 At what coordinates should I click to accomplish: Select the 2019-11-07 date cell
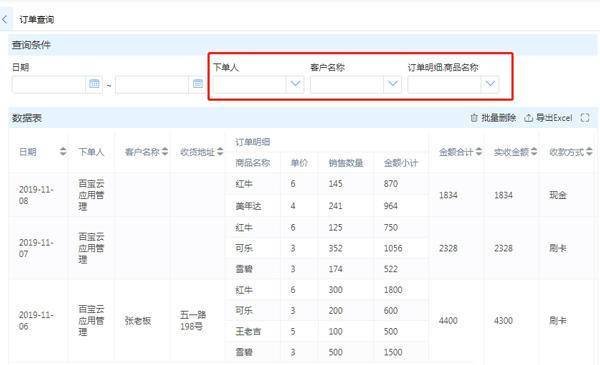click(x=36, y=248)
